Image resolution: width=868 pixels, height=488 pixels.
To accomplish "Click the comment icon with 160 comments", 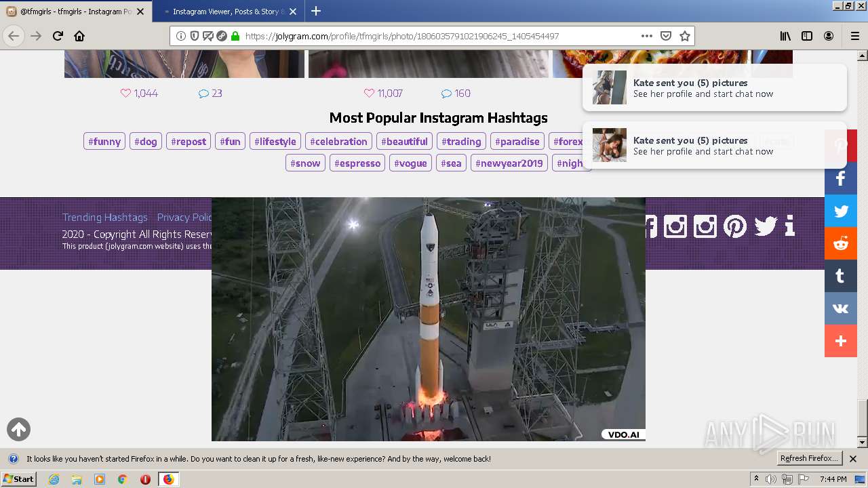I will tap(446, 94).
